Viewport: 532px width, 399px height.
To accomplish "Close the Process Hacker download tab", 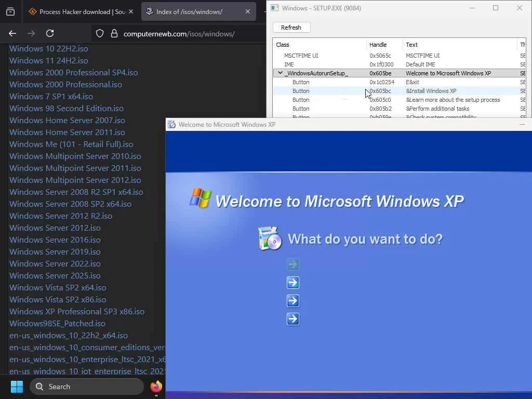I will (x=131, y=11).
